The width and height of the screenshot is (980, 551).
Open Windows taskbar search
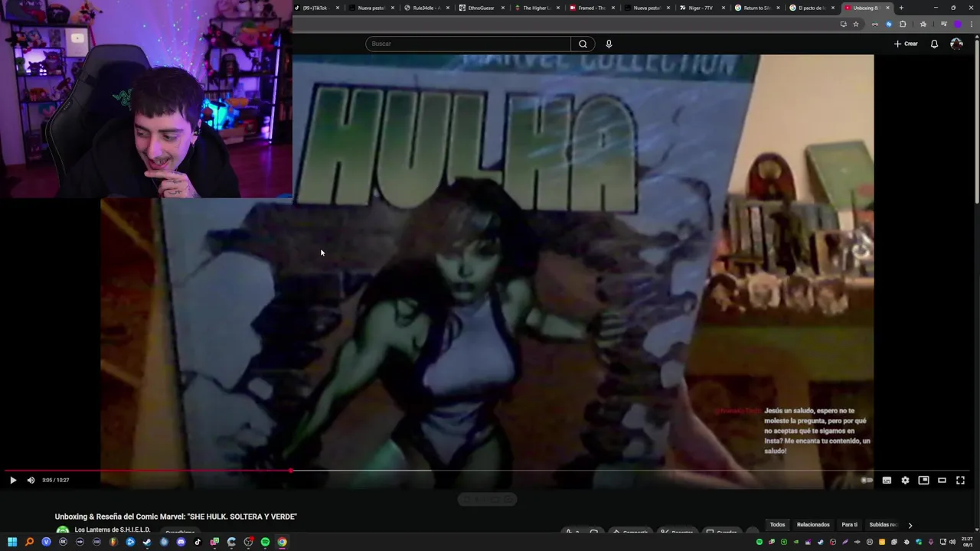pos(29,542)
